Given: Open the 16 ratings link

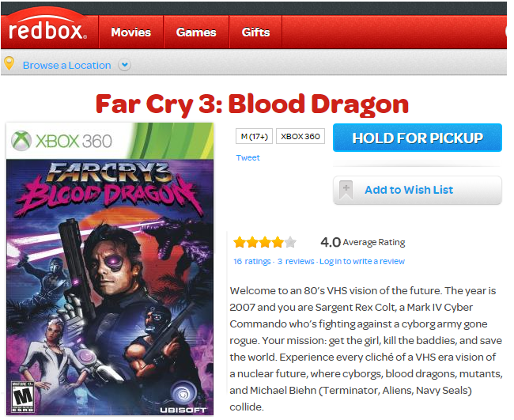Looking at the screenshot, I should (x=251, y=261).
